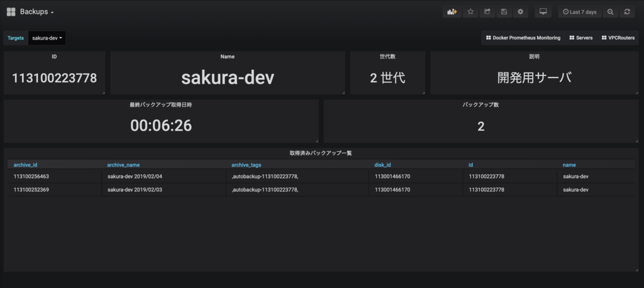
Task: Click the Name panel title
Action: click(228, 57)
